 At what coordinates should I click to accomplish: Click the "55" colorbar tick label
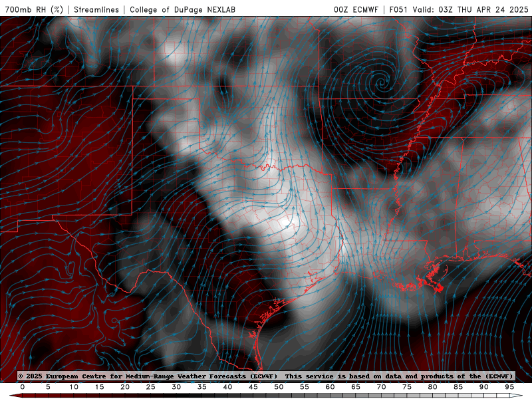[x=305, y=387]
